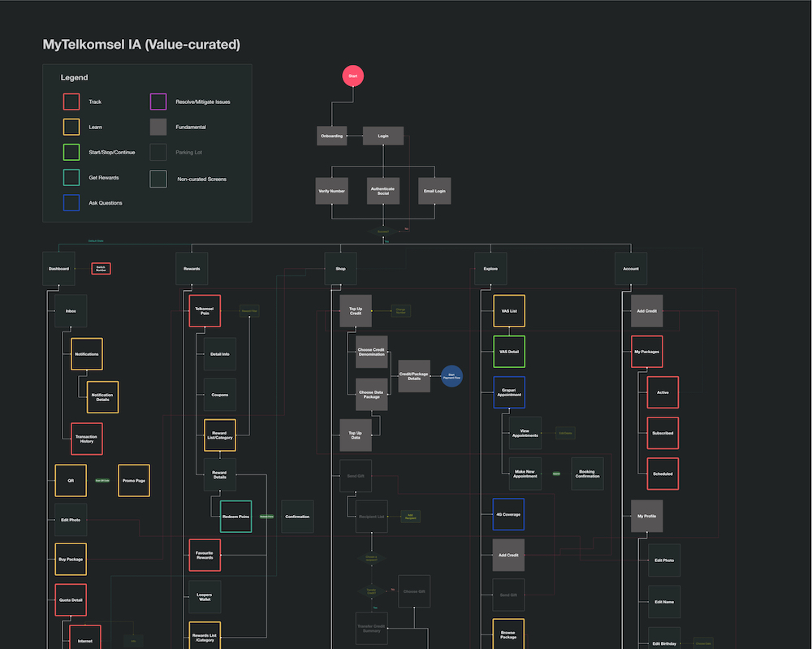
Task: Click the Transaction History node
Action: (87, 439)
